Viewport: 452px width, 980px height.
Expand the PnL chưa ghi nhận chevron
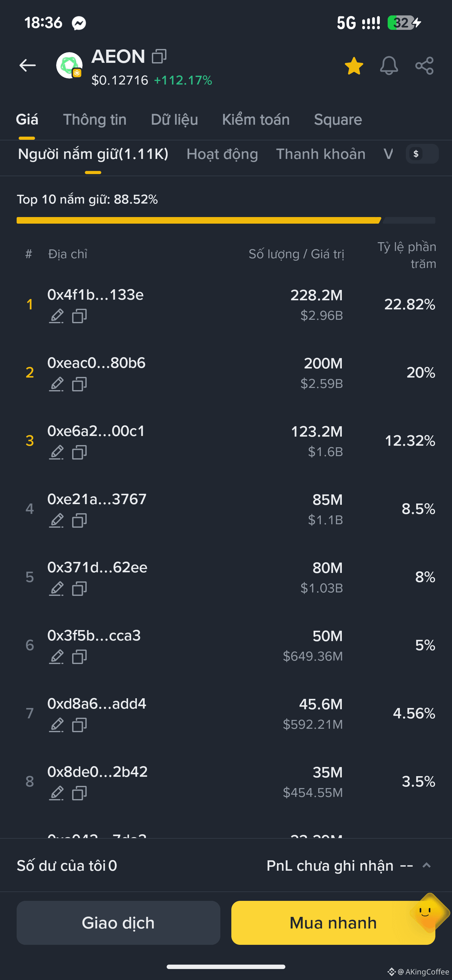coord(427,865)
